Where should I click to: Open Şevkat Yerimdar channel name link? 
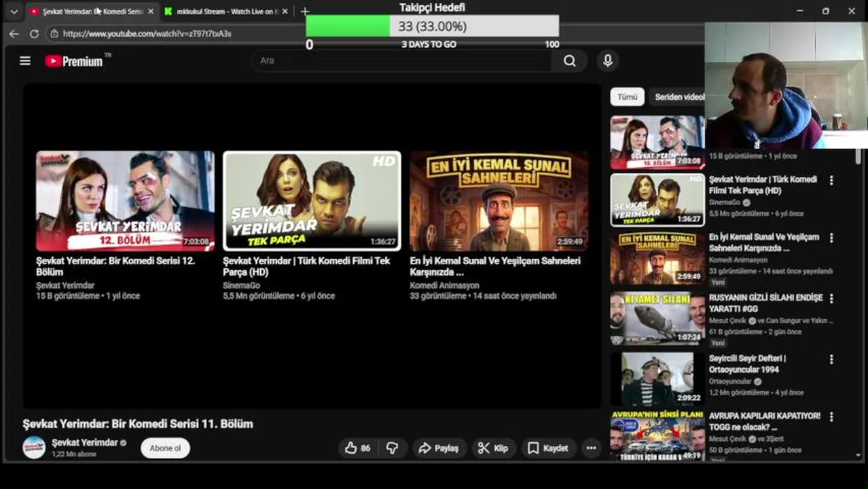coord(85,443)
